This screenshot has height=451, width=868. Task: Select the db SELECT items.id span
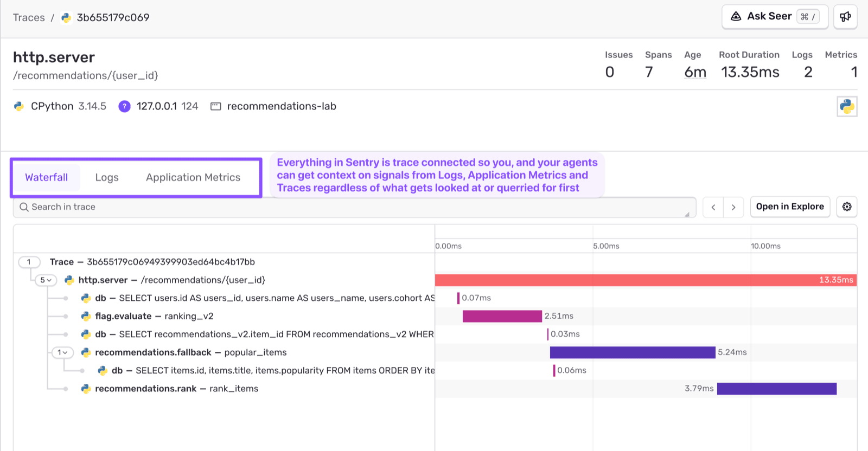tap(435, 370)
